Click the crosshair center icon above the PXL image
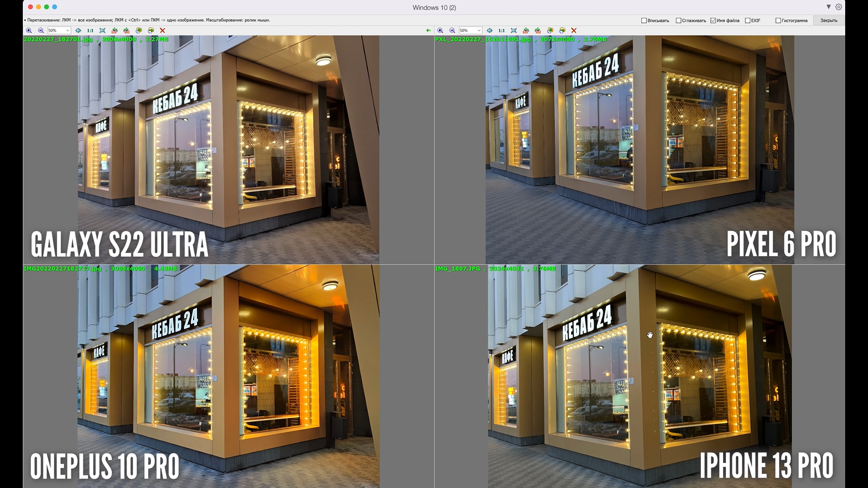 (489, 30)
